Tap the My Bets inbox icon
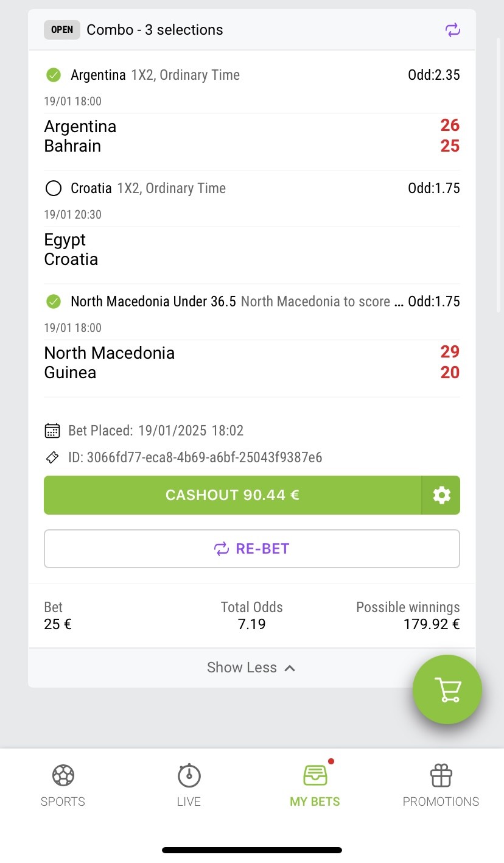Screen dimensions: 504x863 (x=315, y=775)
